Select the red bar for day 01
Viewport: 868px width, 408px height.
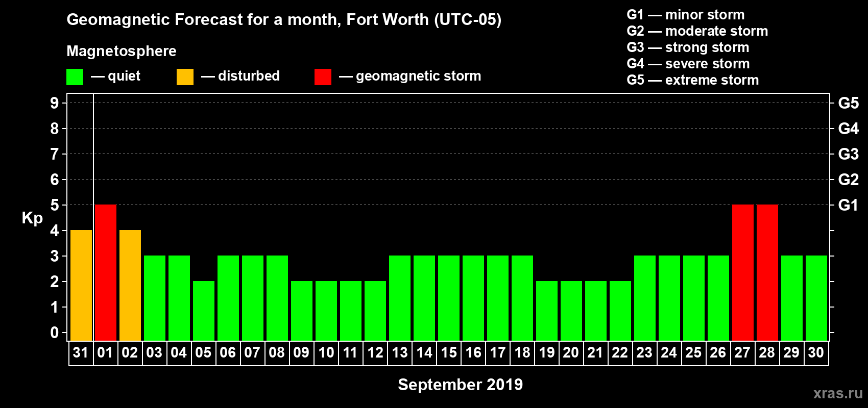(106, 272)
